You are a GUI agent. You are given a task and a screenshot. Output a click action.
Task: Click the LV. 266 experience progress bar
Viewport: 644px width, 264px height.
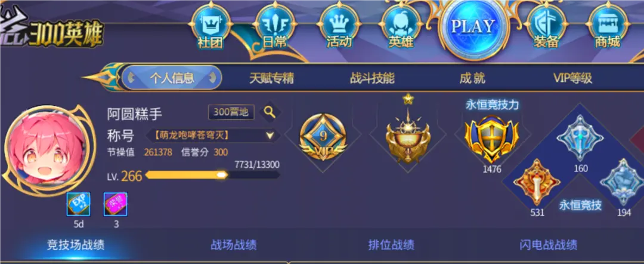(212, 175)
